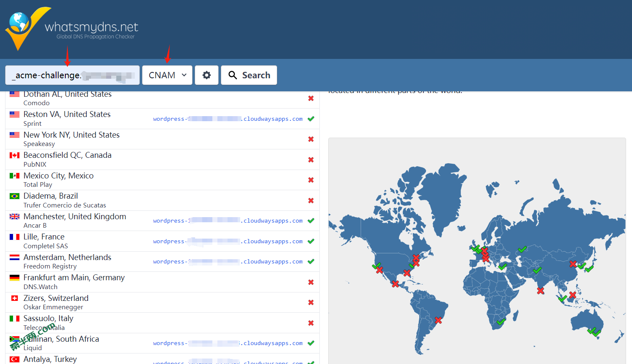
Task: Click the Cullinan cloudwaysapps.com result
Action: [228, 343]
